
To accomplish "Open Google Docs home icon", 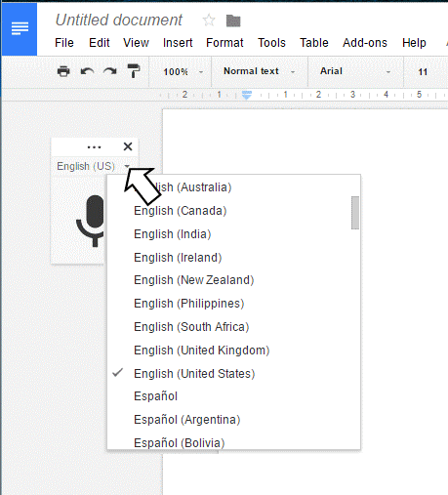I will point(20,29).
